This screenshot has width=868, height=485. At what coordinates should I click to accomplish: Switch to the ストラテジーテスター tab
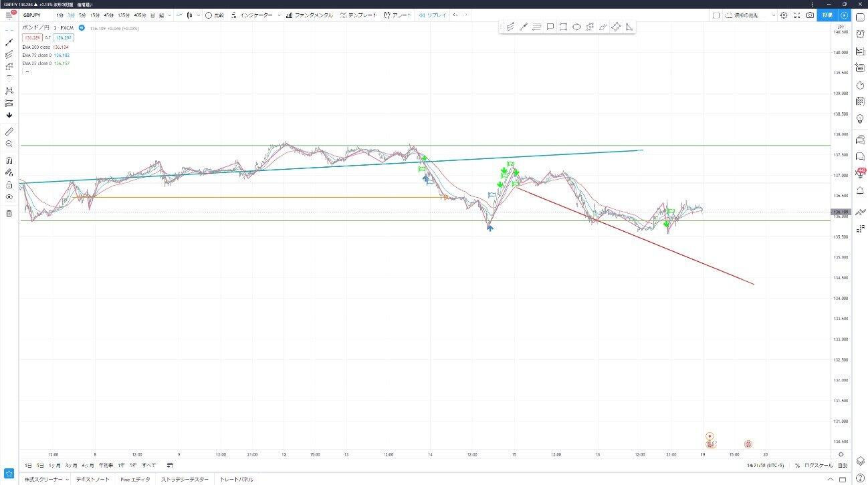coord(185,480)
